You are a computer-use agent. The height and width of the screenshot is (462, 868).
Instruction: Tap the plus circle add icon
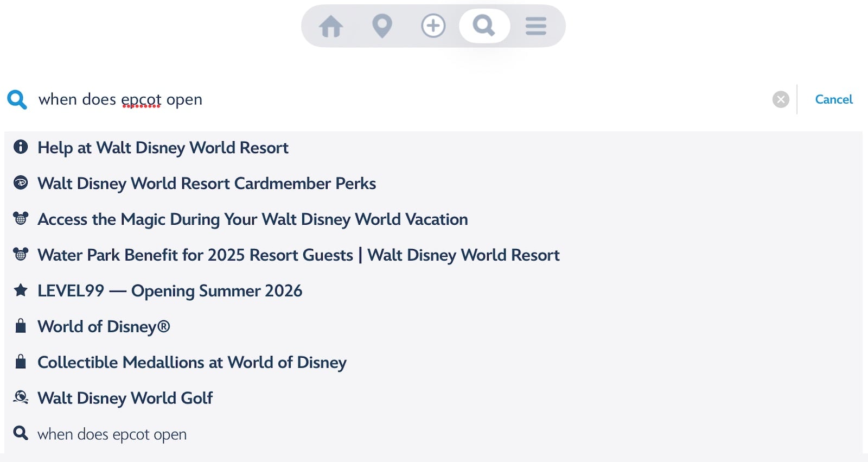tap(433, 26)
